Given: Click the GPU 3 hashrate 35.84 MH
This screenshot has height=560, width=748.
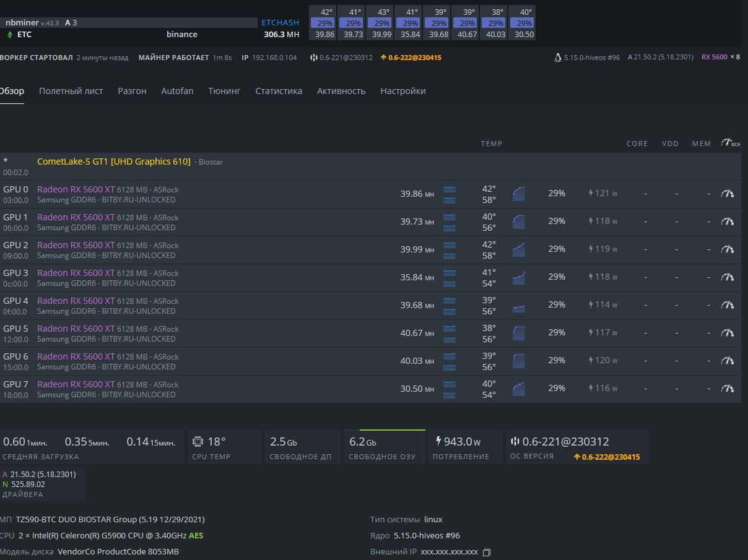Looking at the screenshot, I should 417,277.
